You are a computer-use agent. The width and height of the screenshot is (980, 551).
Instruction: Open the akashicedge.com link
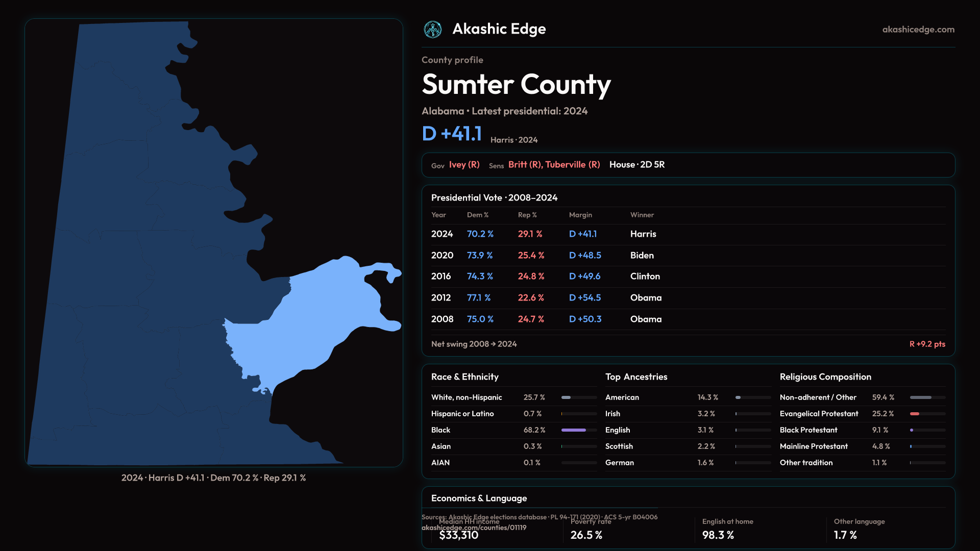(918, 30)
